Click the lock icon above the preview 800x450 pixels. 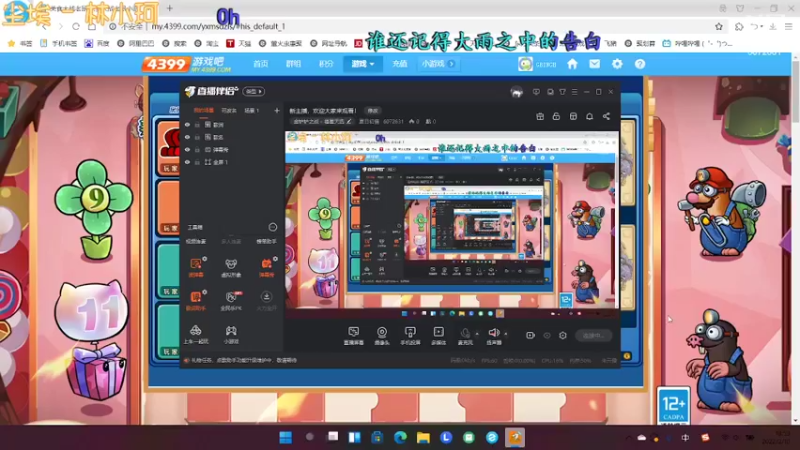[556, 116]
